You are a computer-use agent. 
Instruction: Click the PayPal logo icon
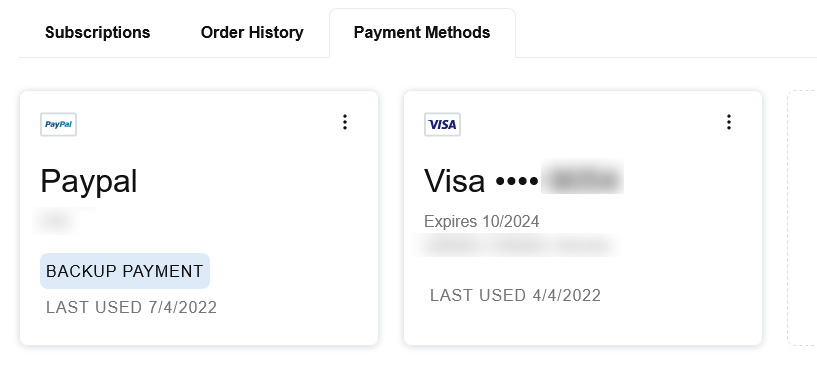coord(58,124)
